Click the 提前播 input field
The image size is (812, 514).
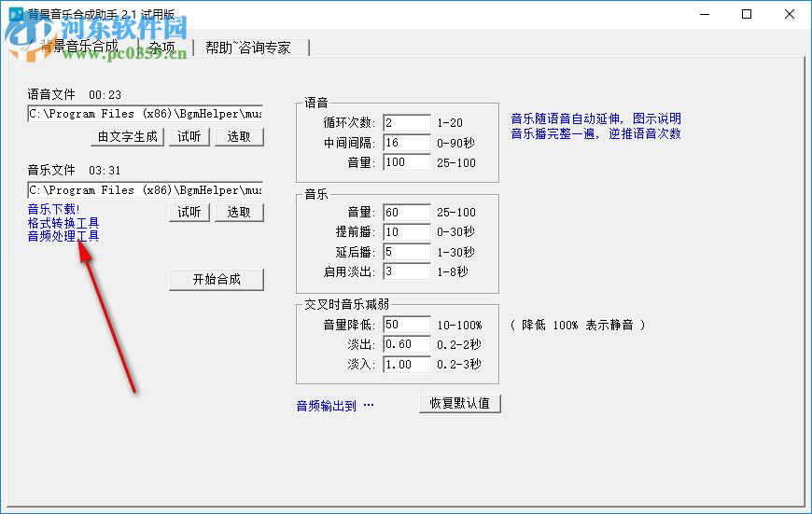pyautogui.click(x=407, y=232)
